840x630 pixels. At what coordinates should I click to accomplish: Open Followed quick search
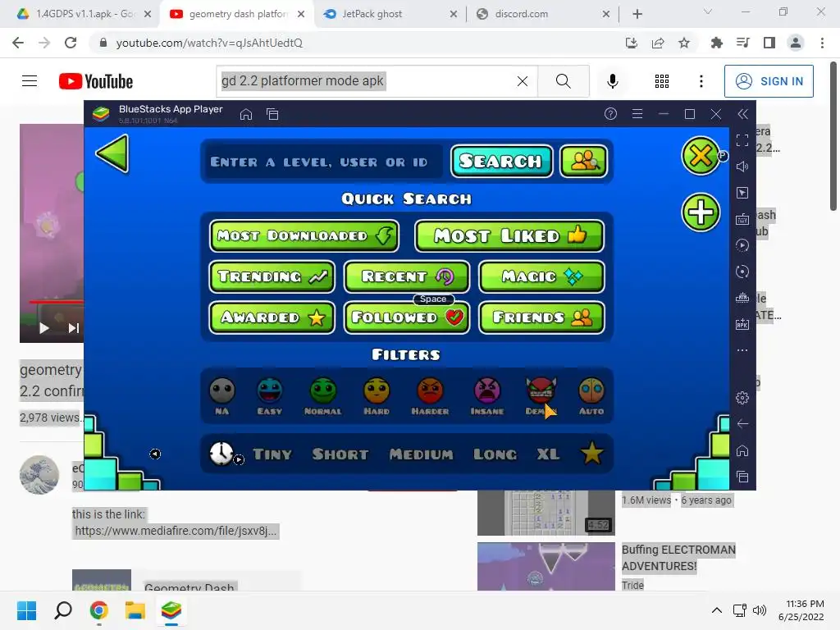(x=407, y=317)
